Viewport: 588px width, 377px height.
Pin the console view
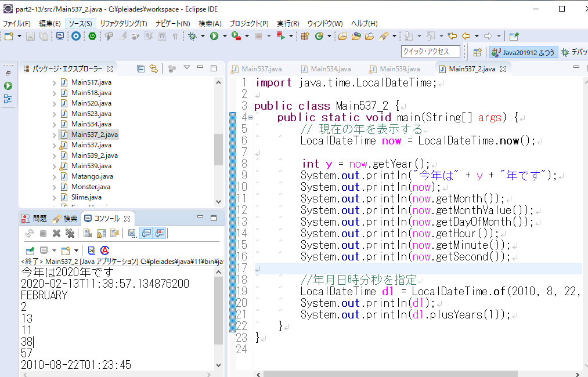coord(30,251)
